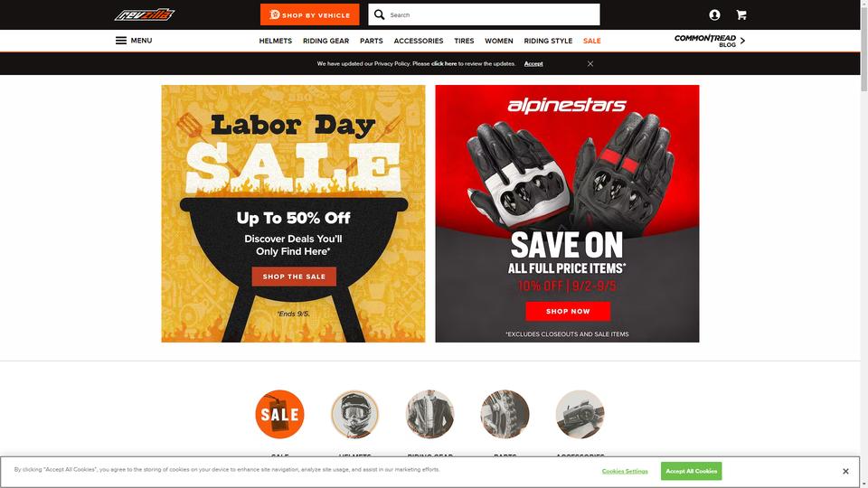The image size is (868, 488).
Task: Select the Parts chain circle
Action: 505,414
